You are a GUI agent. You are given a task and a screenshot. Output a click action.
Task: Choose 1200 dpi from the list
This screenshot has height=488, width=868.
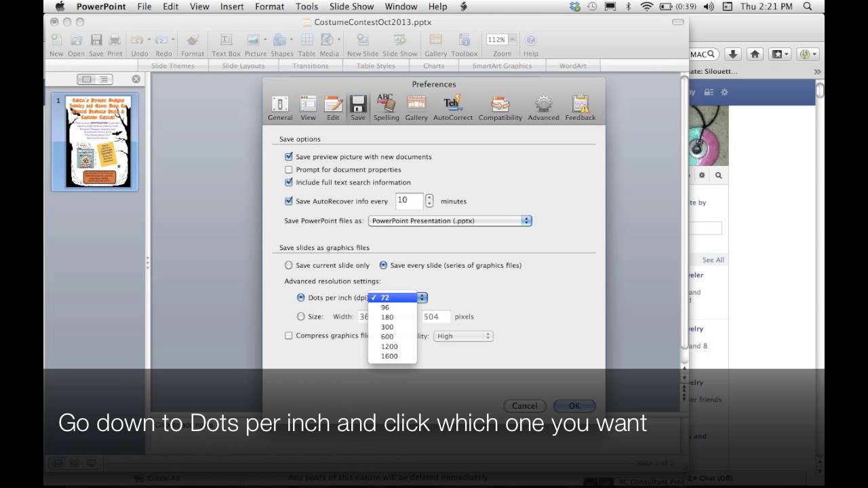392,346
